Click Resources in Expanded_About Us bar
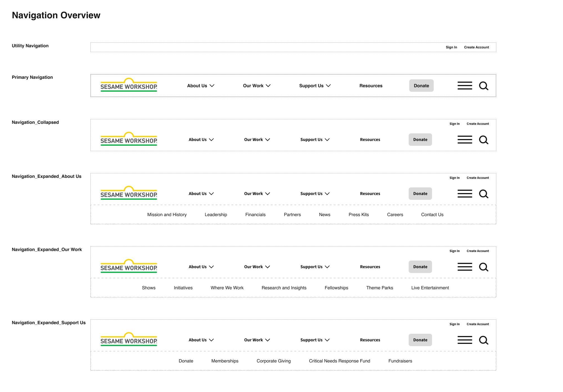The height and width of the screenshot is (392, 563). point(370,194)
